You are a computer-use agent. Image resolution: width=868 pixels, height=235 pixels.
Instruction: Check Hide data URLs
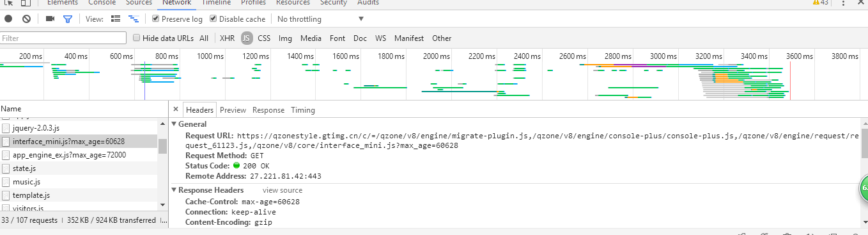[x=137, y=38]
